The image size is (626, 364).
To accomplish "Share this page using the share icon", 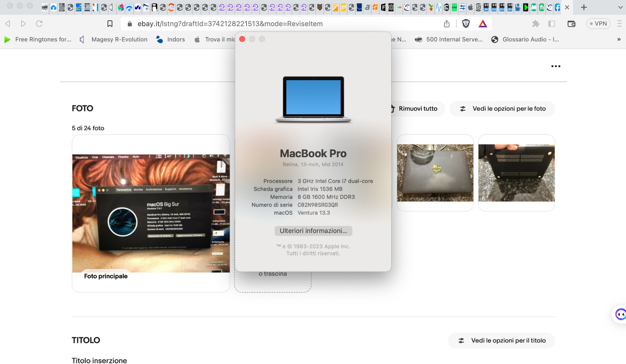I will click(x=447, y=24).
